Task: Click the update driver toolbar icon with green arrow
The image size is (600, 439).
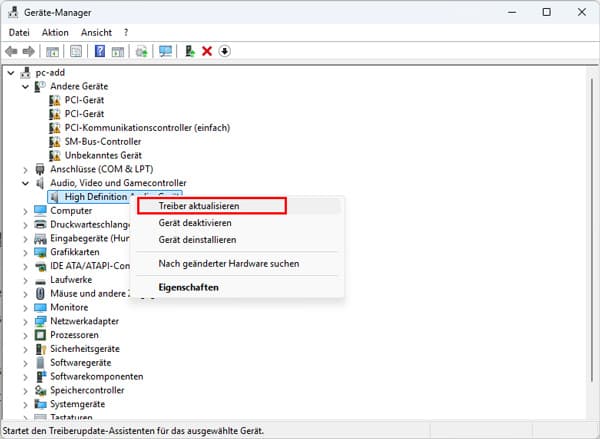Action: click(189, 51)
